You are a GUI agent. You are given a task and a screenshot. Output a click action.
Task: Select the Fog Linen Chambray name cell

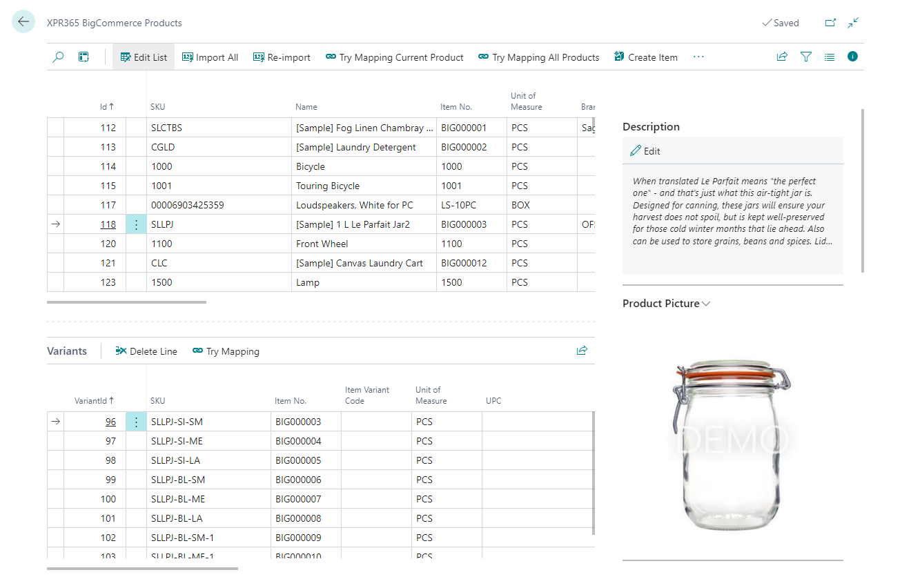(x=364, y=128)
